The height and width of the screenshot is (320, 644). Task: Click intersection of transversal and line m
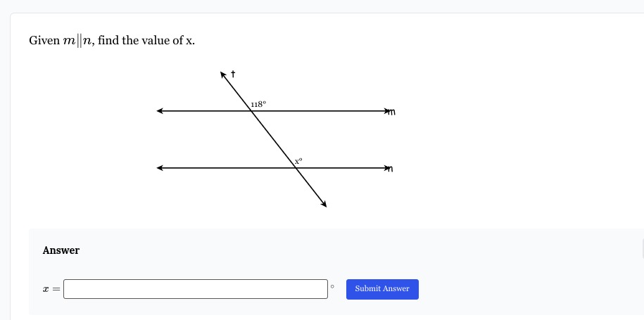[x=251, y=111]
